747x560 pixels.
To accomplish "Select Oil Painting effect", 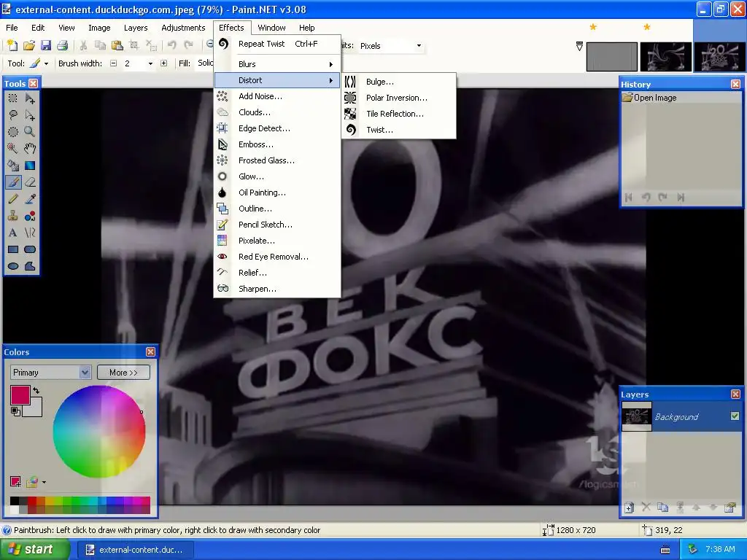I will tap(276, 192).
